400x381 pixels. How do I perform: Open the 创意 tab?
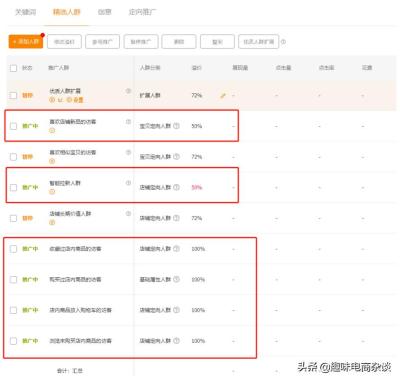coord(105,12)
